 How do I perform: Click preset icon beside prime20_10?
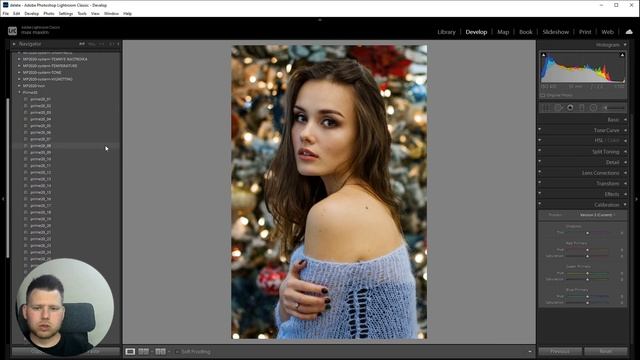(26, 159)
